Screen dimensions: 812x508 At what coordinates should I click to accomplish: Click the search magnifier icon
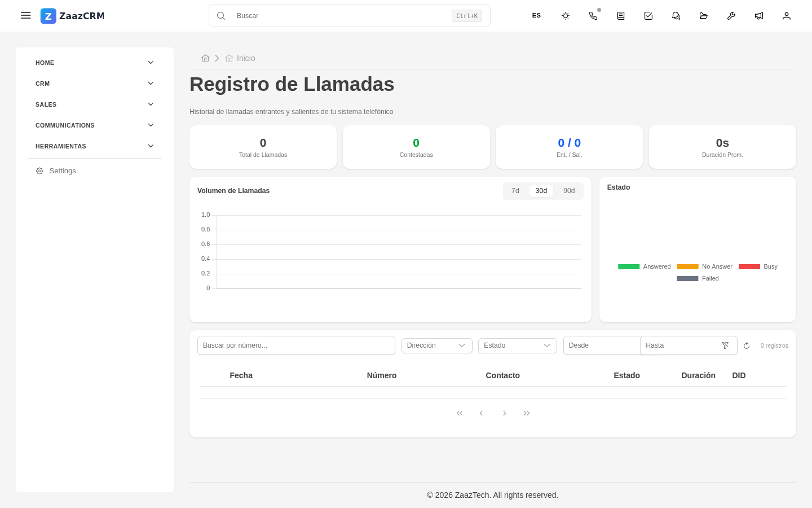[x=221, y=16]
